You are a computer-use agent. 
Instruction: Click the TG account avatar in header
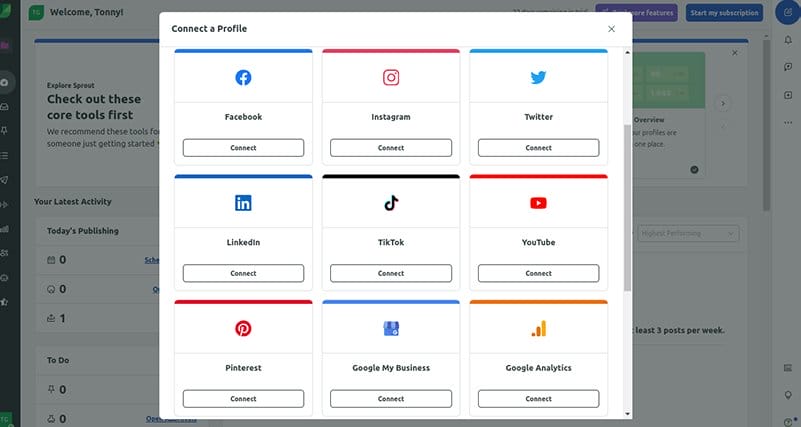36,13
